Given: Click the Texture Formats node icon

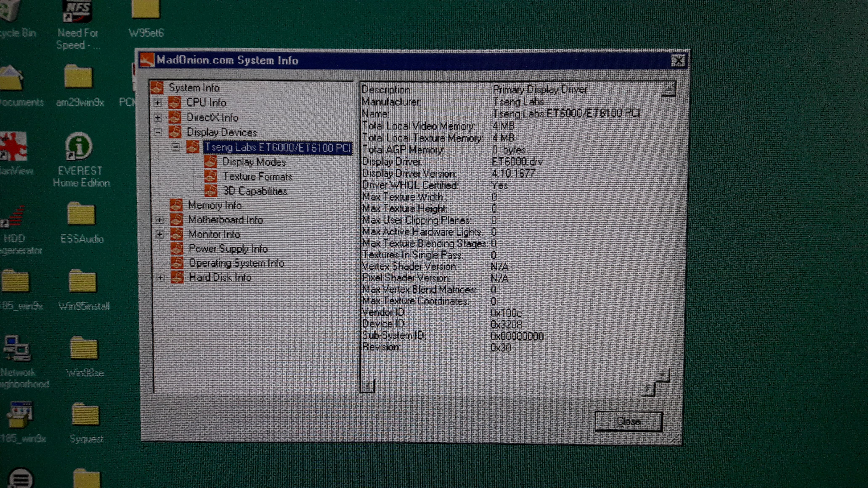Looking at the screenshot, I should [210, 177].
